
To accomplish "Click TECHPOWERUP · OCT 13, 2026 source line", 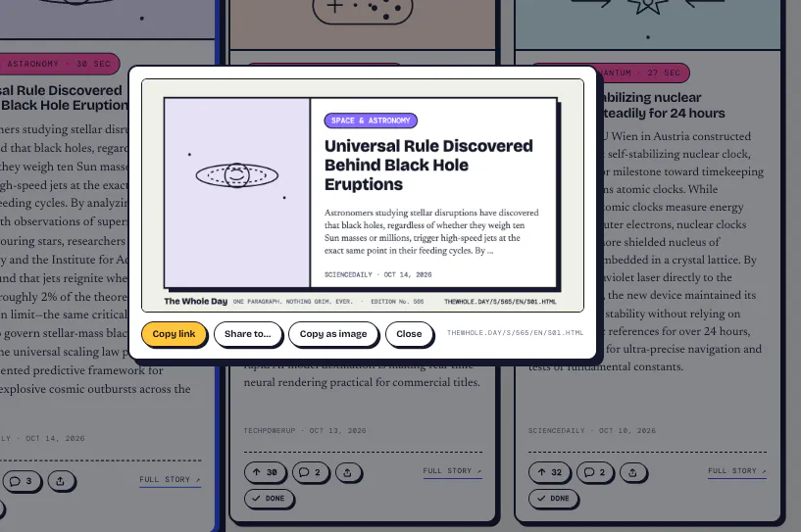I will (x=305, y=431).
